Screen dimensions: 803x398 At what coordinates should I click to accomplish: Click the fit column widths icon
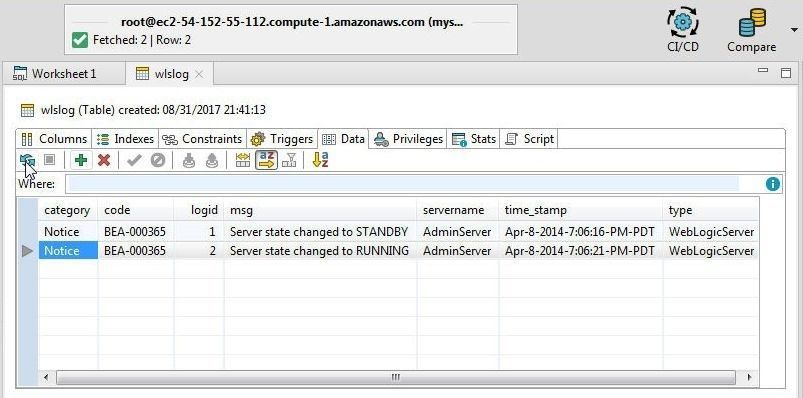click(x=243, y=160)
